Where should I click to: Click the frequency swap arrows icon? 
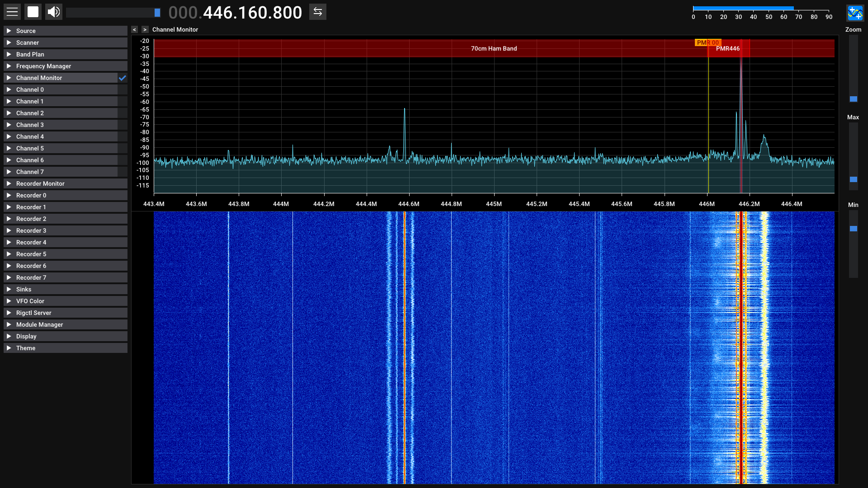(x=318, y=12)
